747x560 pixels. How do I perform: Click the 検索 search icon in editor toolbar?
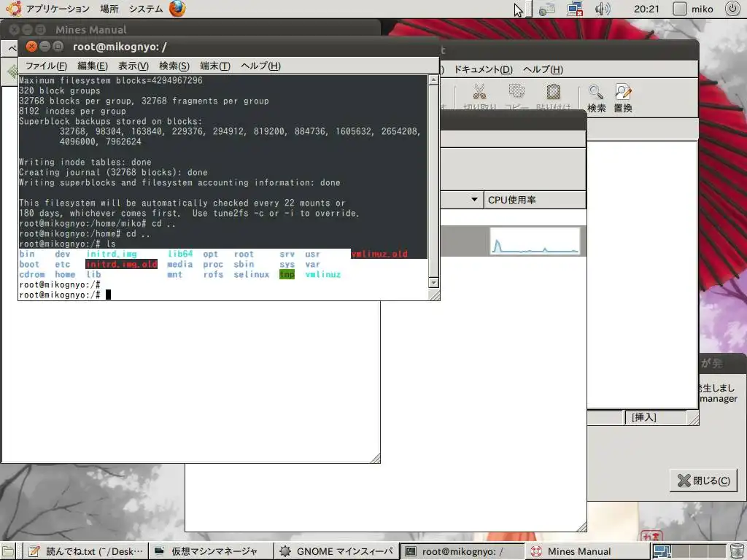coord(596,98)
